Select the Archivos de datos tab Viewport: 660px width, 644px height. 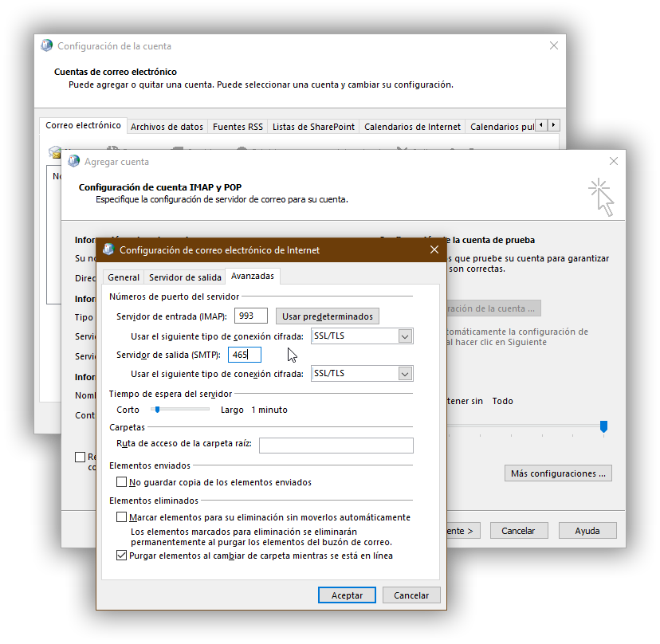[x=167, y=126]
